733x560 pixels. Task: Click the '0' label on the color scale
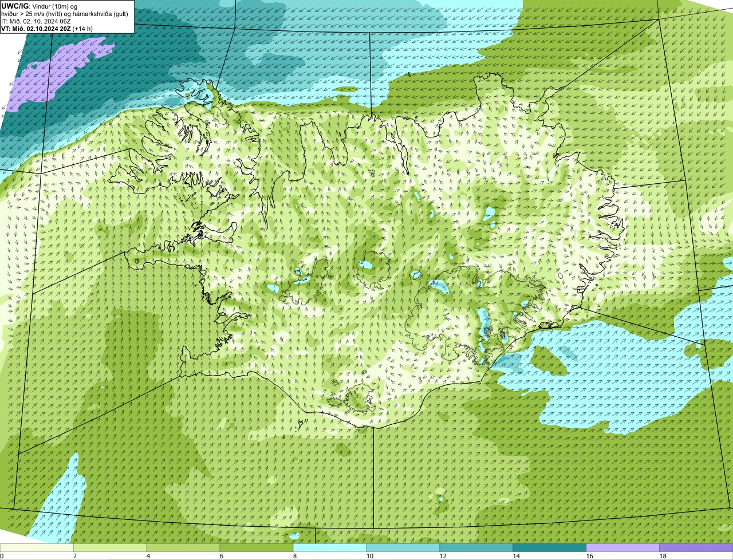tap(2, 556)
